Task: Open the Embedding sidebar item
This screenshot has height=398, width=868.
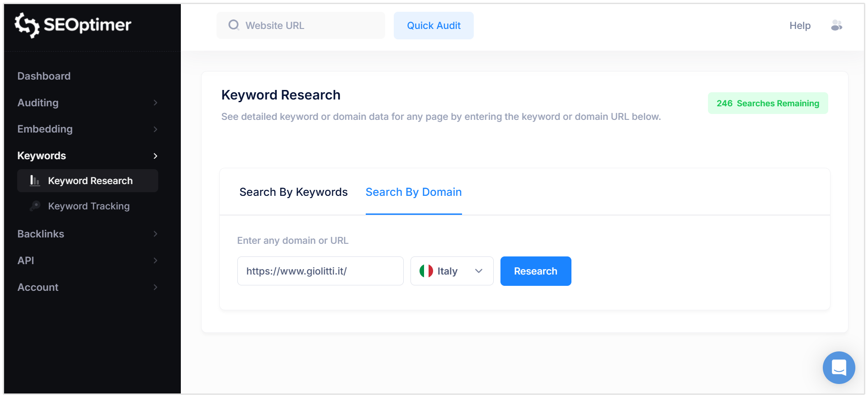Action: [88, 129]
